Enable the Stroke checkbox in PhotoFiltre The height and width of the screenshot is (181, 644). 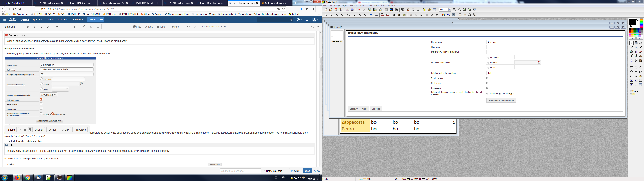631,91
